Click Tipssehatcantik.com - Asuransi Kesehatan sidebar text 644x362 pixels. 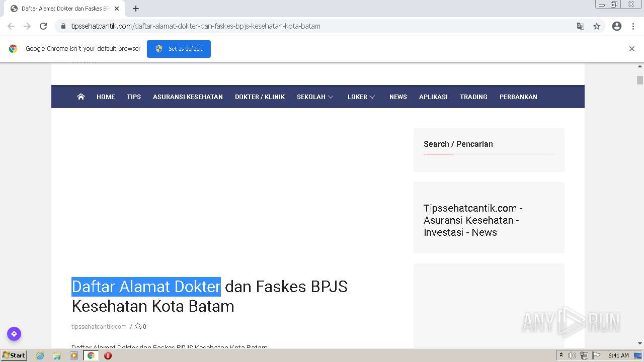tap(473, 220)
